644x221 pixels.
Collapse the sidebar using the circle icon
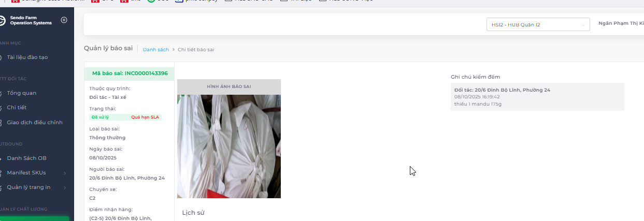click(x=64, y=20)
